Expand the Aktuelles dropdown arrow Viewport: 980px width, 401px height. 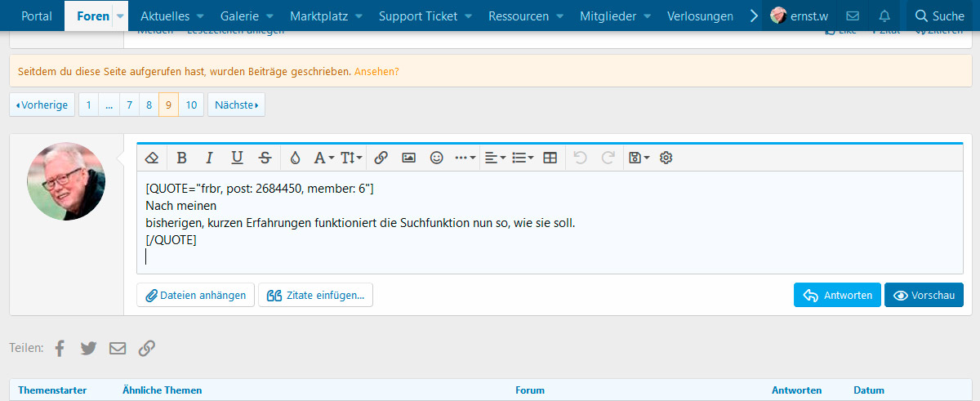(202, 16)
